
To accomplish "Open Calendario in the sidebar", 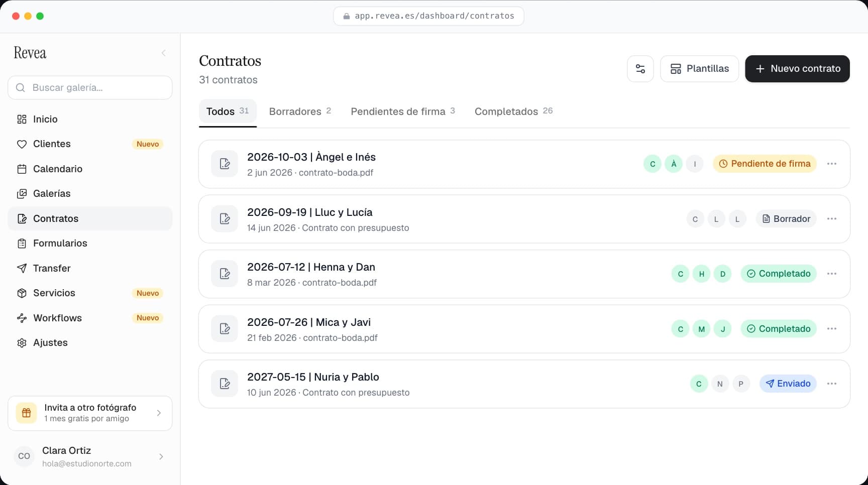I will 90,169.
